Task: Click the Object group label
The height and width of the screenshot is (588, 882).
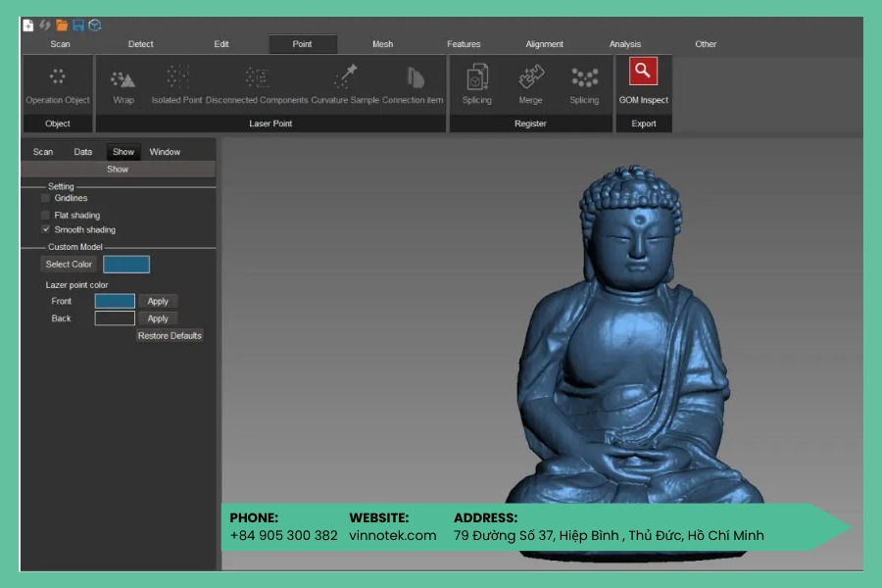Action: pos(58,123)
